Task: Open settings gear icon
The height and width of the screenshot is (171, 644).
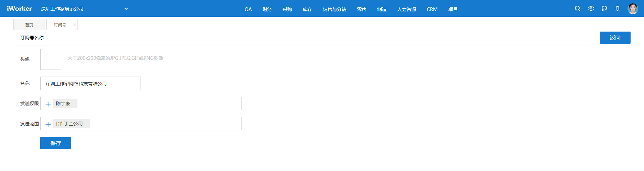Action: click(x=591, y=8)
